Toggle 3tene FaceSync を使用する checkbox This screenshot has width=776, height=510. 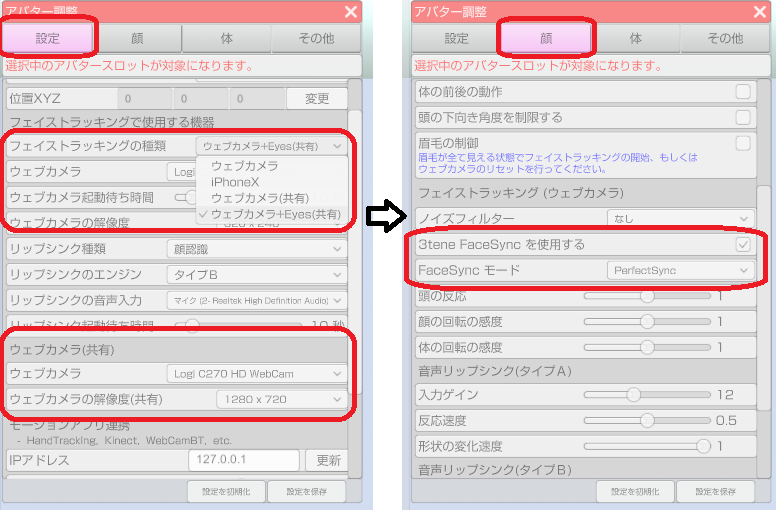pyautogui.click(x=743, y=244)
